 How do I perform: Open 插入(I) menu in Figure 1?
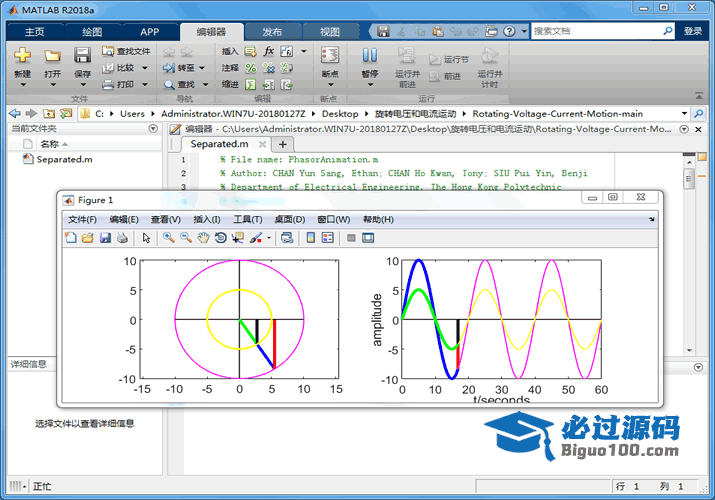click(207, 220)
